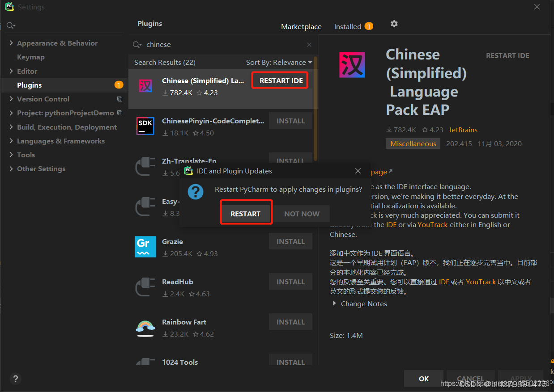The width and height of the screenshot is (554, 392).
Task: Click the settings search magnifier icon
Action: click(11, 26)
